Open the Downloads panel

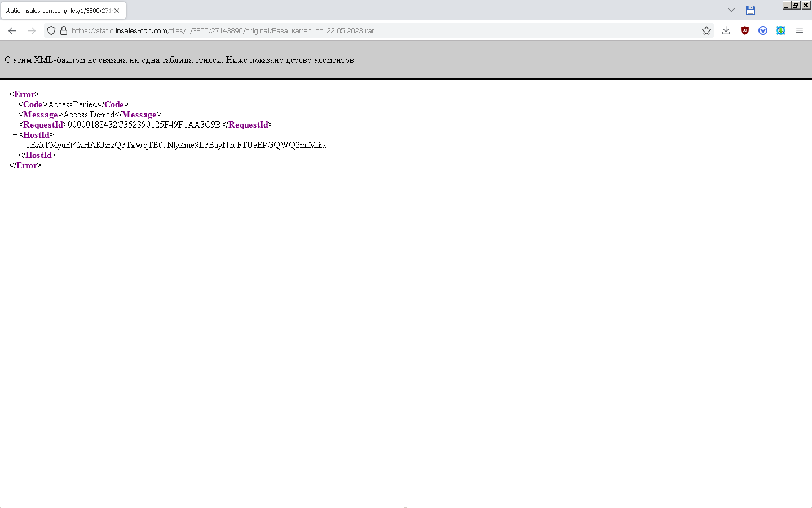pyautogui.click(x=726, y=30)
